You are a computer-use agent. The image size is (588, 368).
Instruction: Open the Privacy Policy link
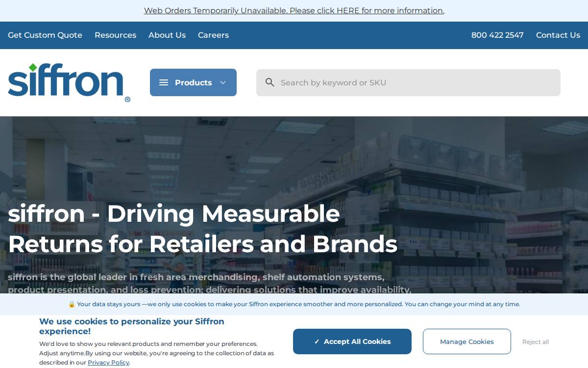coord(108,363)
